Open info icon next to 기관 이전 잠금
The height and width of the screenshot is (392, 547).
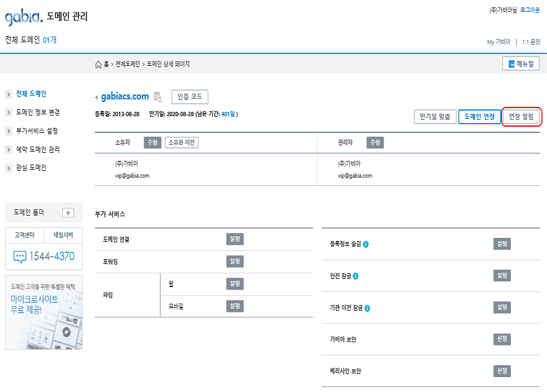coord(367,308)
